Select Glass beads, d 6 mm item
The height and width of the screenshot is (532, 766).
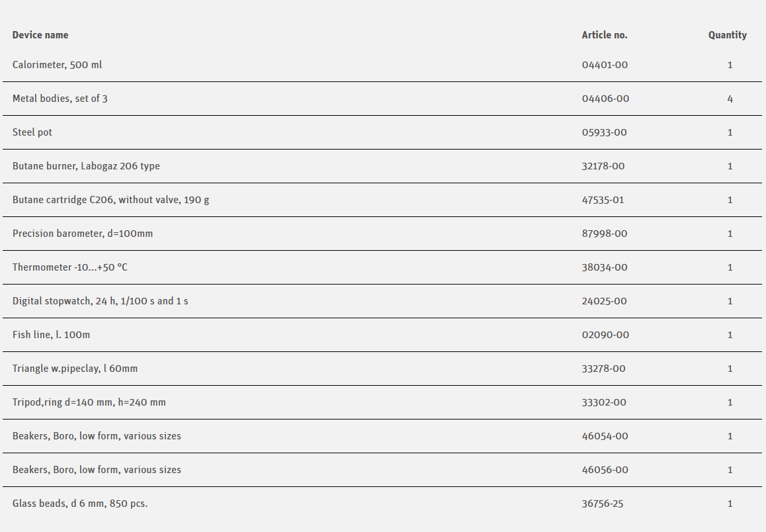[x=80, y=504]
